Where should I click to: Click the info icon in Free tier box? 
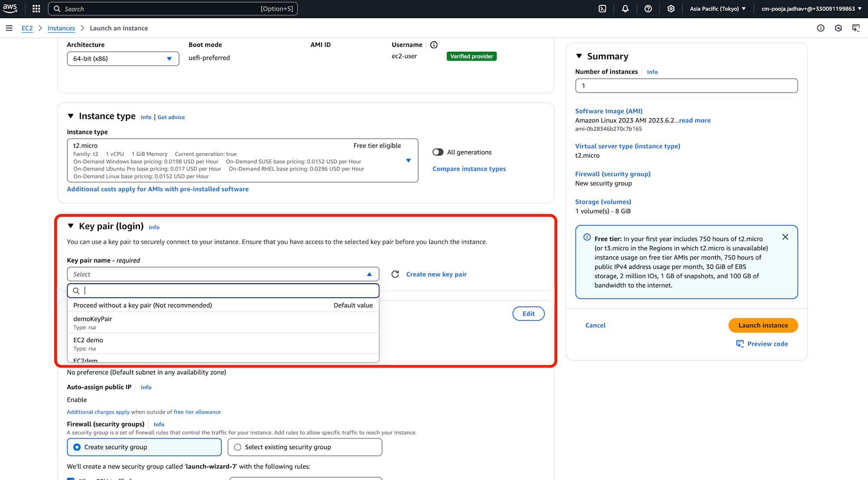click(587, 237)
